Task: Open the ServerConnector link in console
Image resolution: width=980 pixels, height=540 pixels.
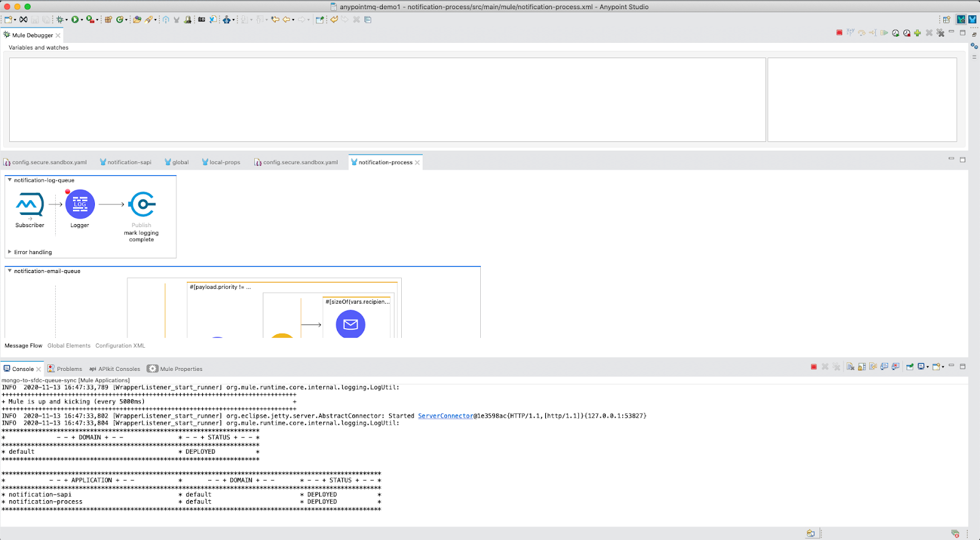Action: tap(445, 416)
